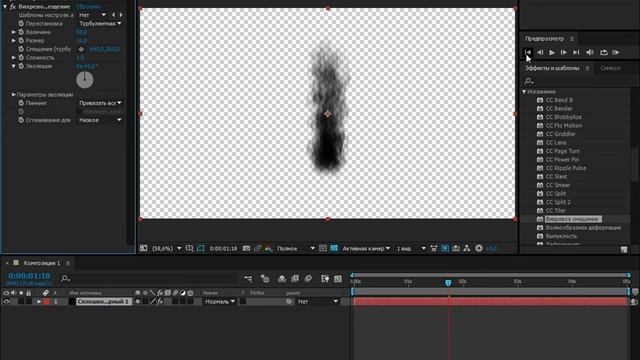
Task: Toggle the transparency grid icon
Action: point(334,249)
